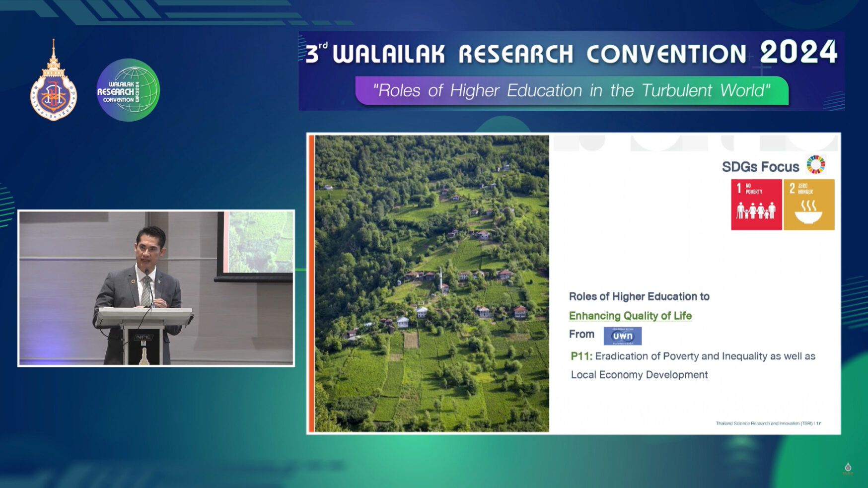Click the small watermark logo at bottom-right corner
Screen dimensions: 868x488
[x=848, y=468]
